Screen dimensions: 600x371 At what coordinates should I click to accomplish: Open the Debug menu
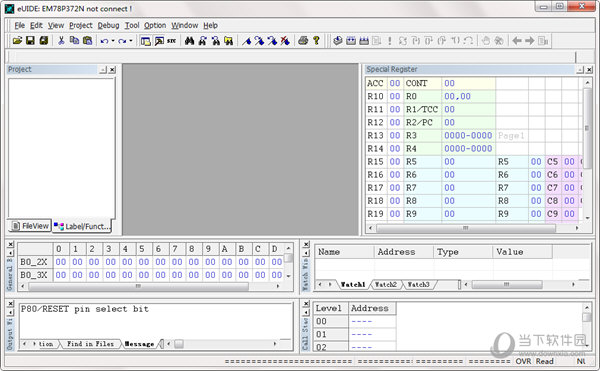[108, 25]
